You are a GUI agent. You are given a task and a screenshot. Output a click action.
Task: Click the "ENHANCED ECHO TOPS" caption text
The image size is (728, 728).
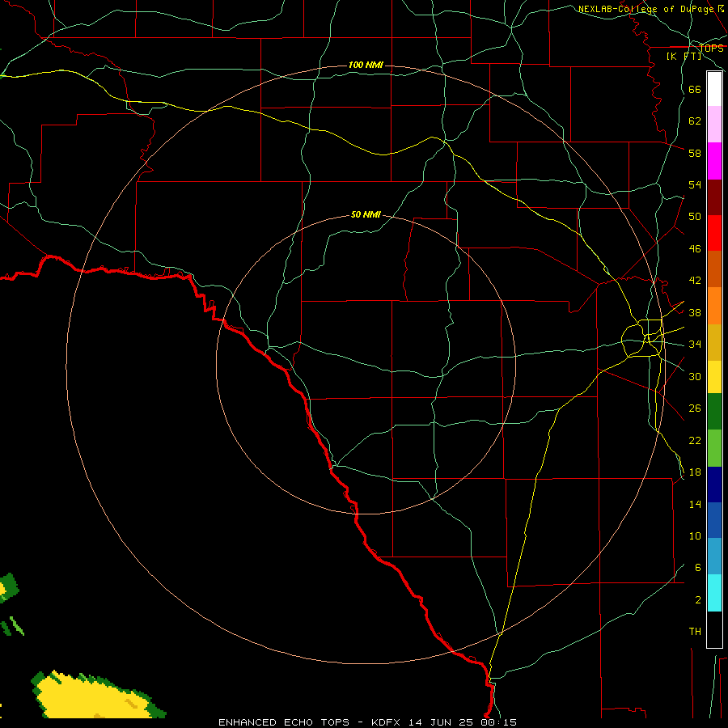pyautogui.click(x=284, y=722)
